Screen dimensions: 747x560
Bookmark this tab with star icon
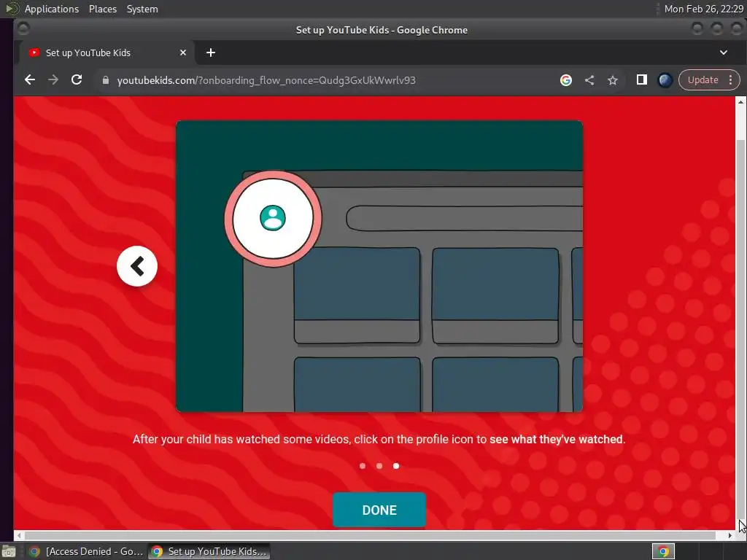pos(613,80)
